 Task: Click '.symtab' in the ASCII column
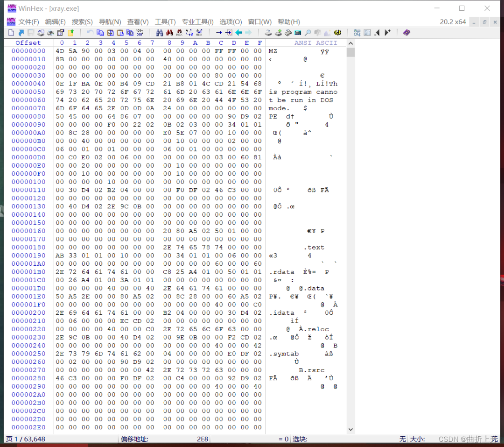click(284, 354)
